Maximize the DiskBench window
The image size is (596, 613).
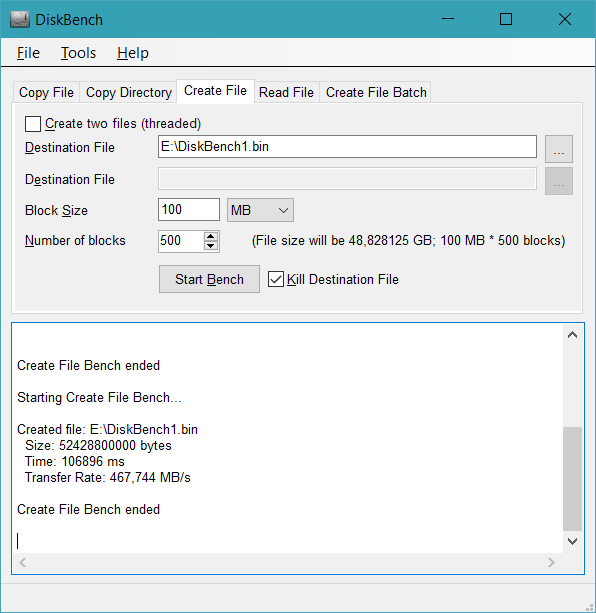[506, 19]
